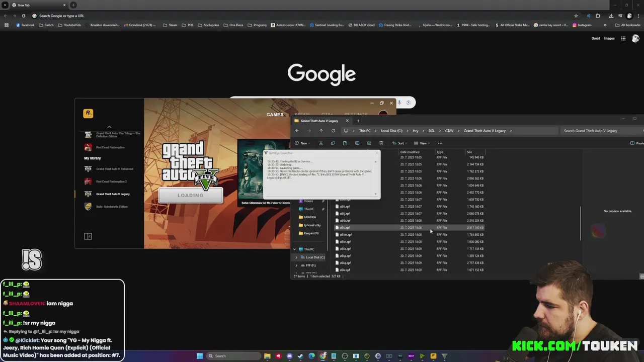Open Gmail link on Google page
Viewport: 644px width, 362px height.
[x=596, y=38]
